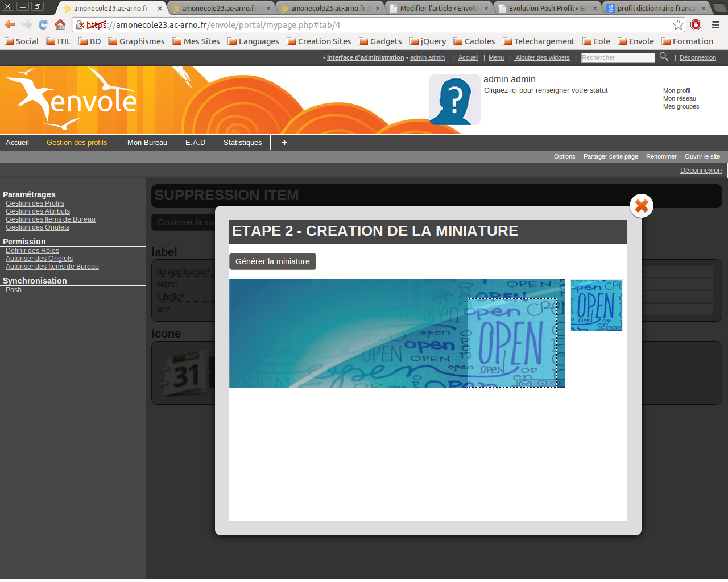This screenshot has width=728, height=582.
Task: Click the browser reload icon
Action: coord(43,24)
